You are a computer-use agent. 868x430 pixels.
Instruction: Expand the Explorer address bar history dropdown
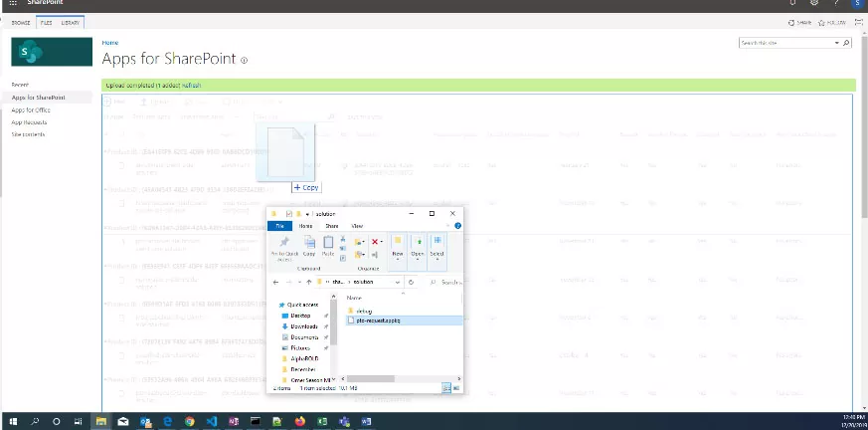tap(397, 282)
